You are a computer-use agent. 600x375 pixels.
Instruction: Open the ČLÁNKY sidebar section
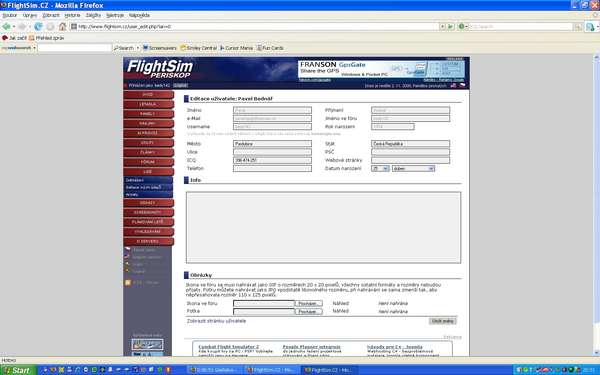click(x=148, y=152)
